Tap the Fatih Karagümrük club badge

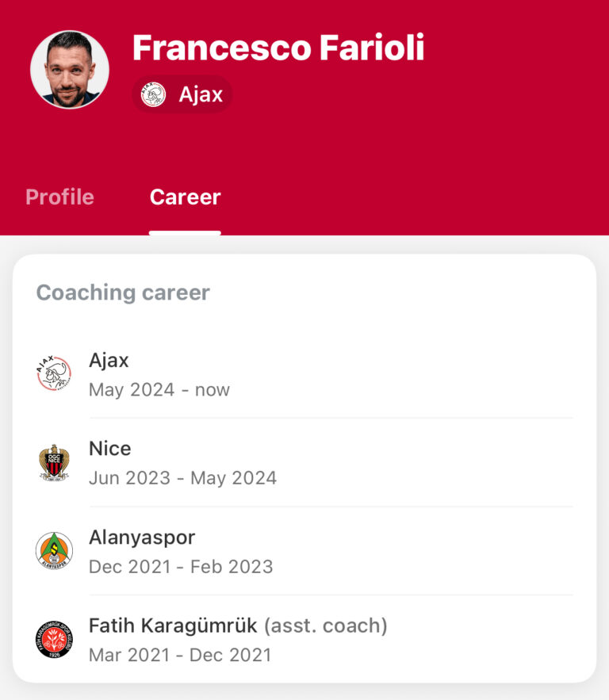coord(54,639)
